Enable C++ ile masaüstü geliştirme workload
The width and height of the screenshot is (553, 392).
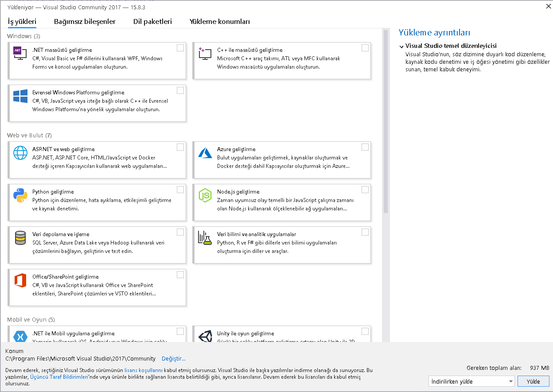365,48
